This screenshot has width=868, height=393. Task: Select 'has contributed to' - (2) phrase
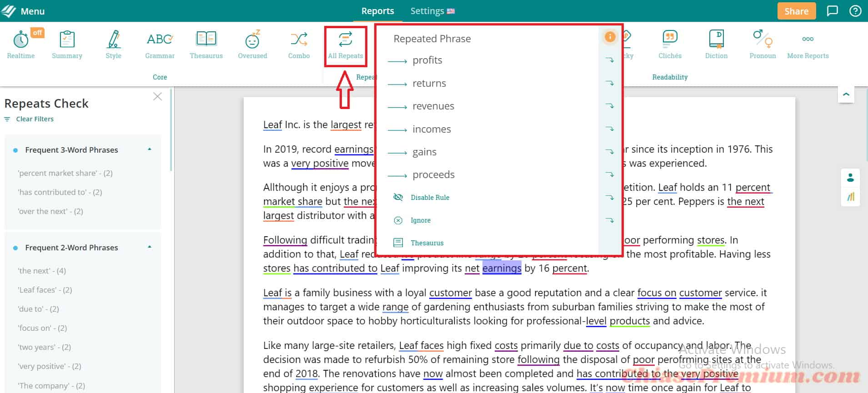pyautogui.click(x=60, y=192)
